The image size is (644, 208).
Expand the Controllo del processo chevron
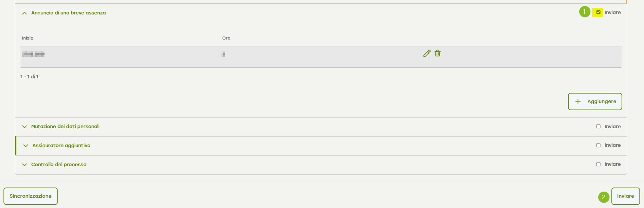(x=24, y=165)
